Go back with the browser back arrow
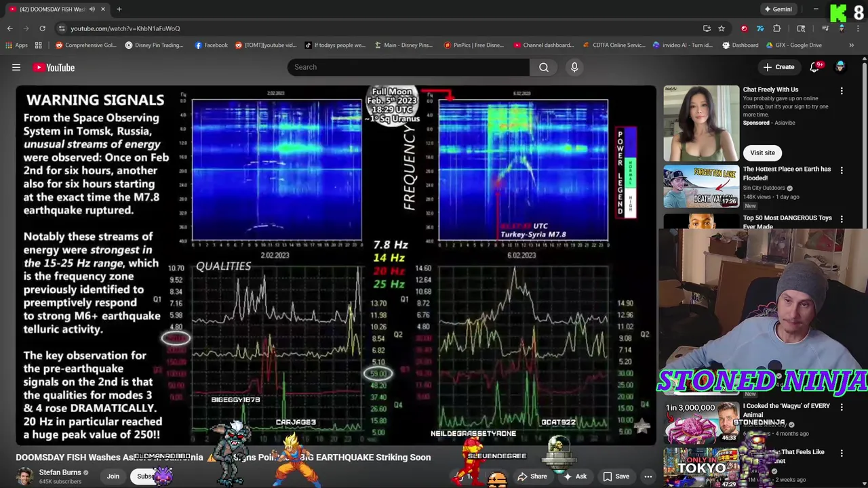Screen dimensions: 868x488 coord(10,28)
